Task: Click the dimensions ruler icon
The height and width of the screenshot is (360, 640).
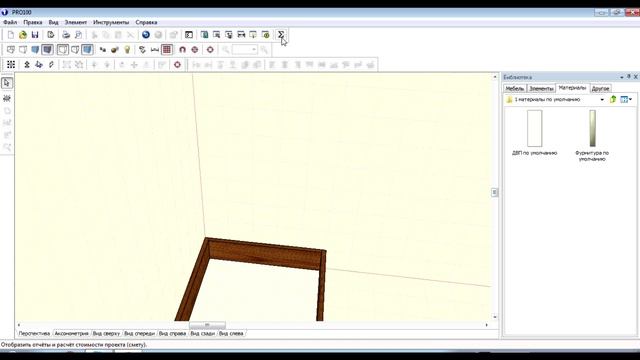Action: pyautogui.click(x=155, y=50)
